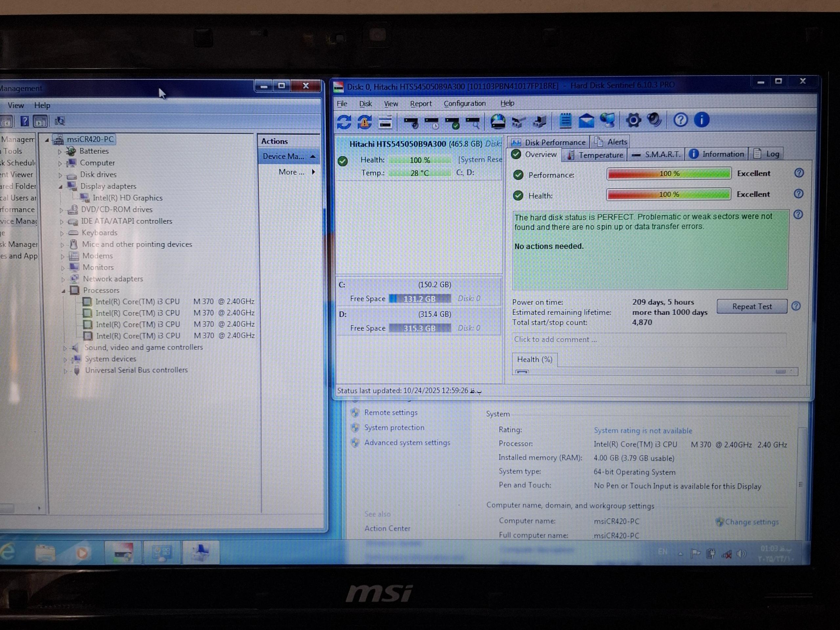Open settings with the gear icon
The height and width of the screenshot is (630, 840).
pyautogui.click(x=633, y=120)
